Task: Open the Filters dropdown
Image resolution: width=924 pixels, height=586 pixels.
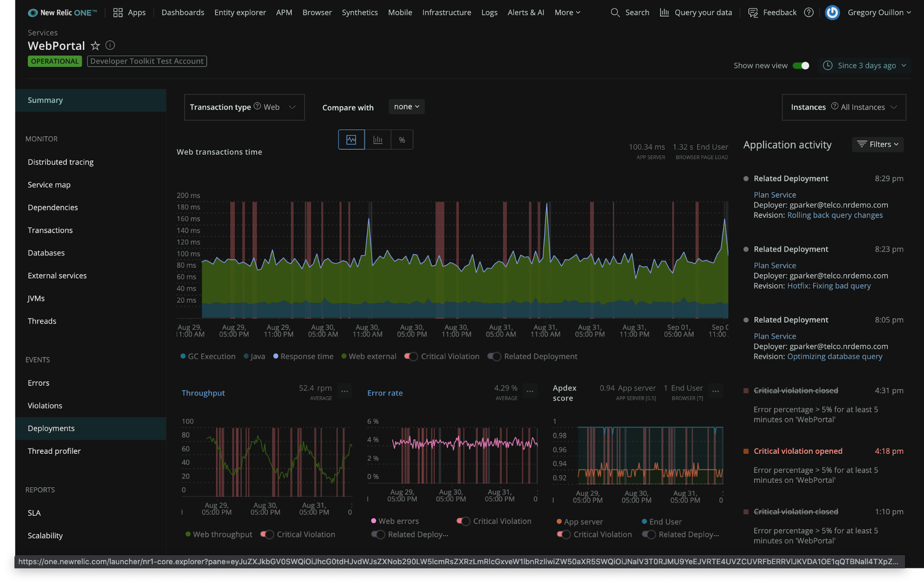Action: tap(877, 144)
